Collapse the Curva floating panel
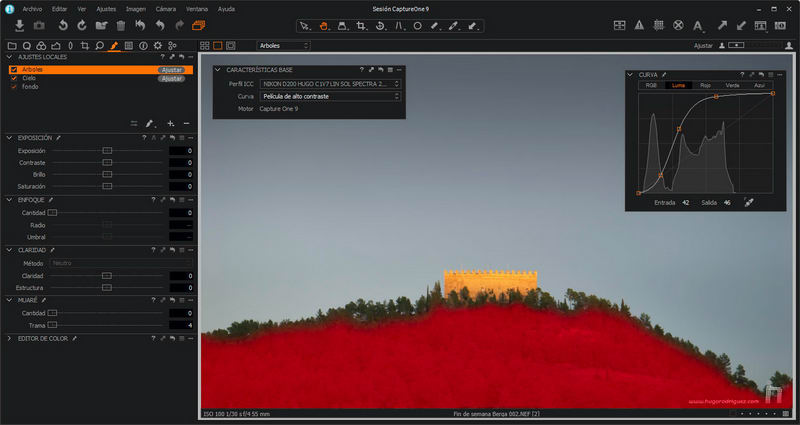 tap(630, 75)
